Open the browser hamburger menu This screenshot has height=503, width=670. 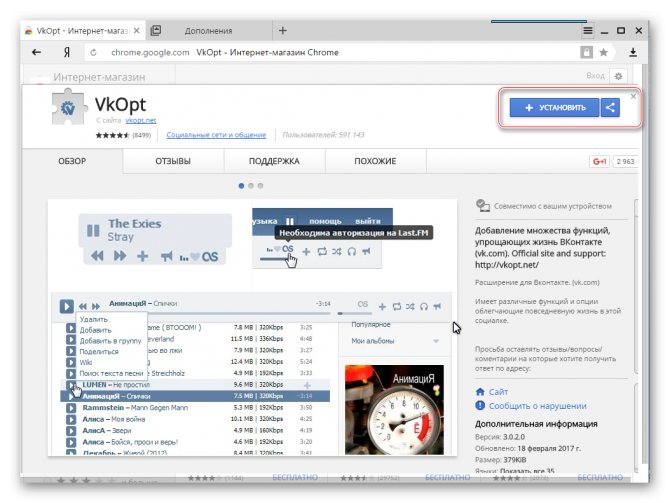click(588, 30)
